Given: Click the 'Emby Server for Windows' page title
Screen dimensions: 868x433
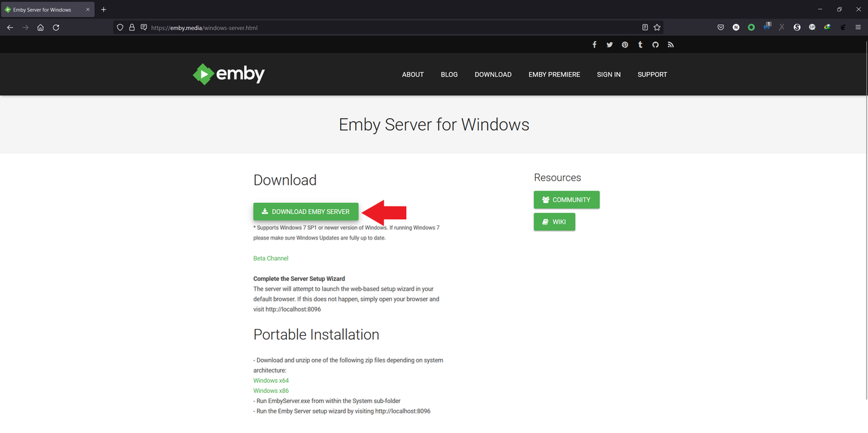Looking at the screenshot, I should (434, 125).
